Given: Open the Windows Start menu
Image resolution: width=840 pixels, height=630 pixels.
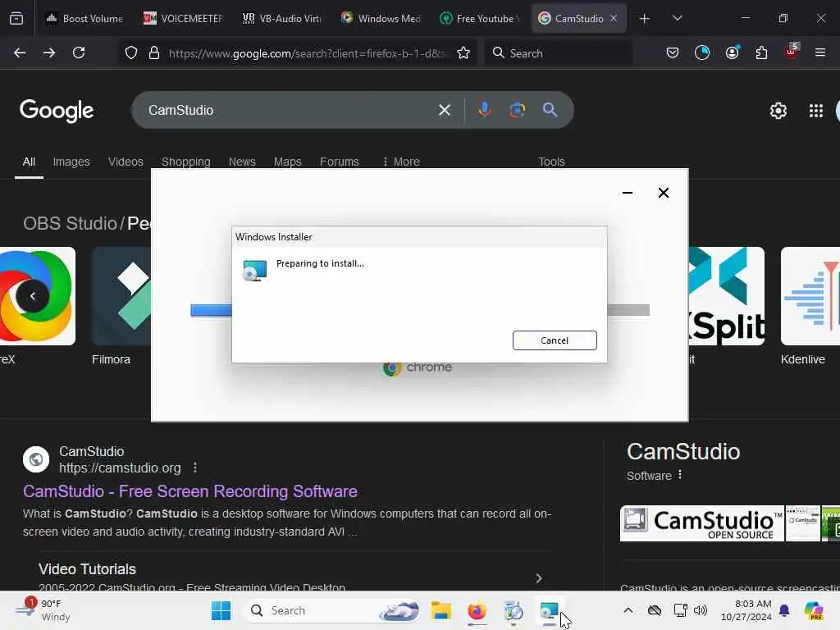Looking at the screenshot, I should (x=221, y=610).
